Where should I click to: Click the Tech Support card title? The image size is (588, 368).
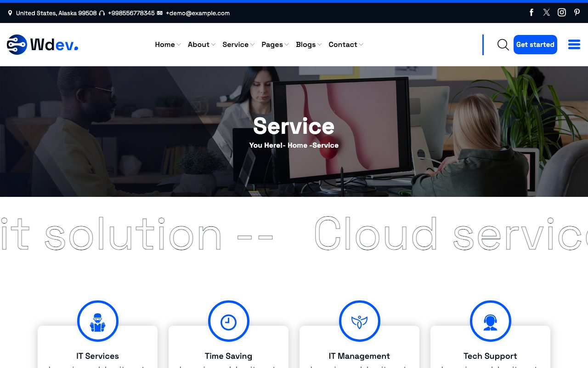(x=490, y=356)
